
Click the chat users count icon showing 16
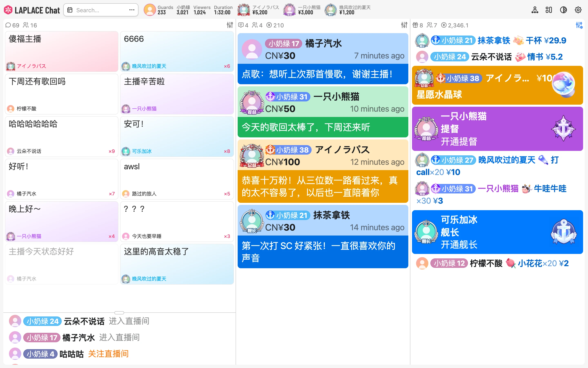point(26,25)
